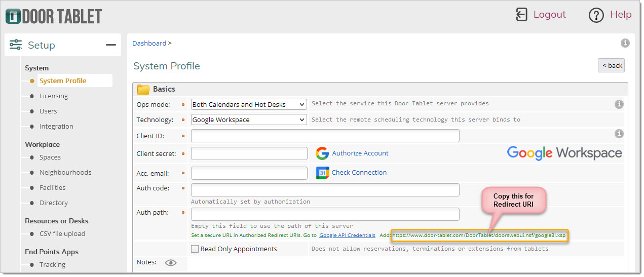Open Licensing in the System menu
644x277 pixels.
(x=54, y=96)
